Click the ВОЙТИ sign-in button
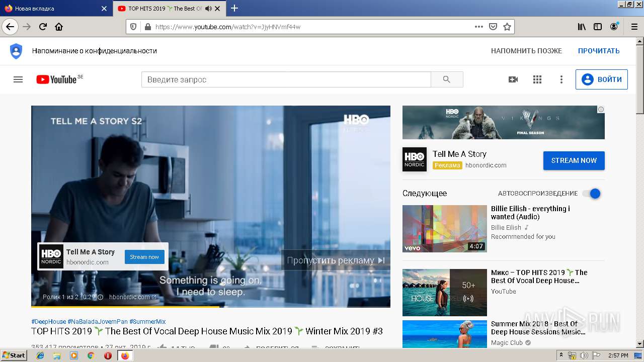The width and height of the screenshot is (644, 362). (x=602, y=79)
